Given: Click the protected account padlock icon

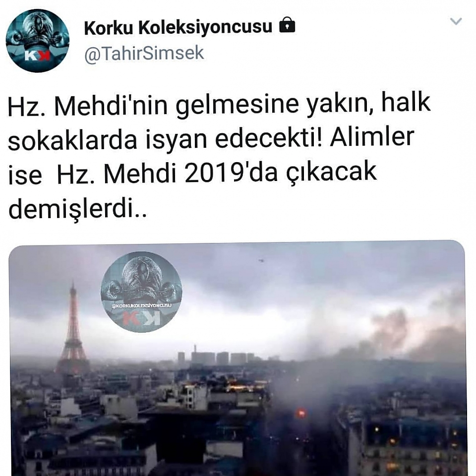Looking at the screenshot, I should 287,25.
